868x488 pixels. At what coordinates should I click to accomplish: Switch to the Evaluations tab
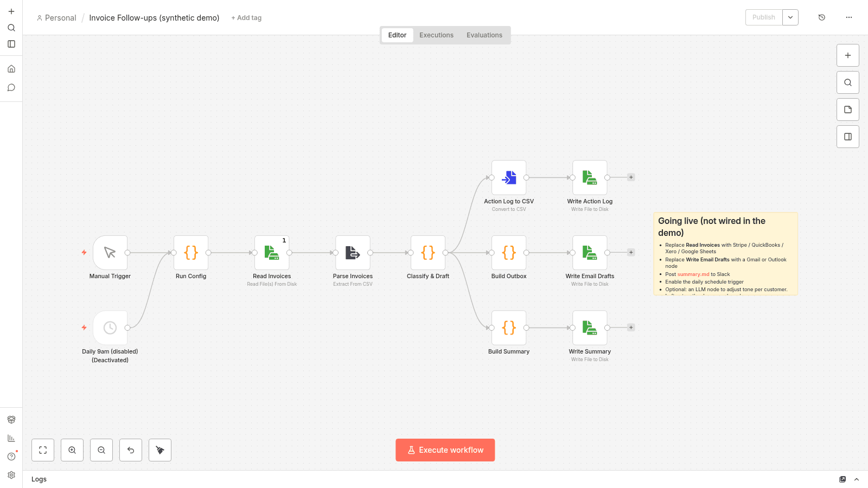coord(484,35)
